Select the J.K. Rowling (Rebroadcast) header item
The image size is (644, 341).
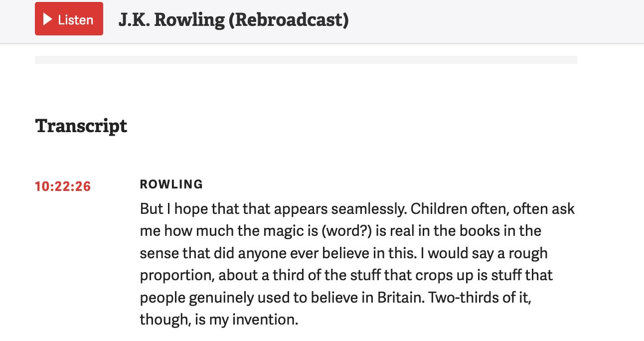233,20
